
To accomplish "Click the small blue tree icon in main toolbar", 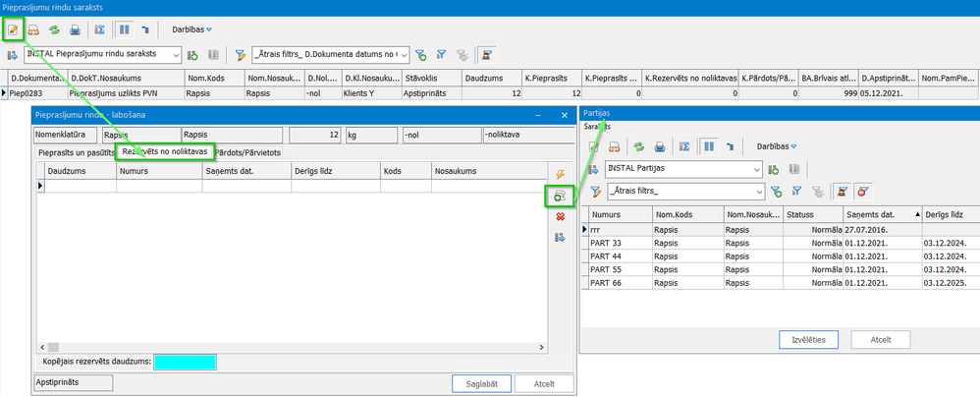I will (144, 29).
